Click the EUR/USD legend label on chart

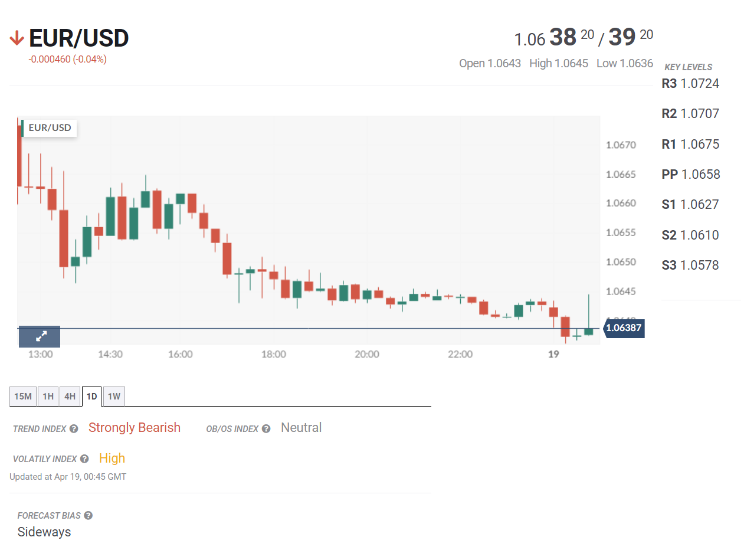tap(50, 128)
